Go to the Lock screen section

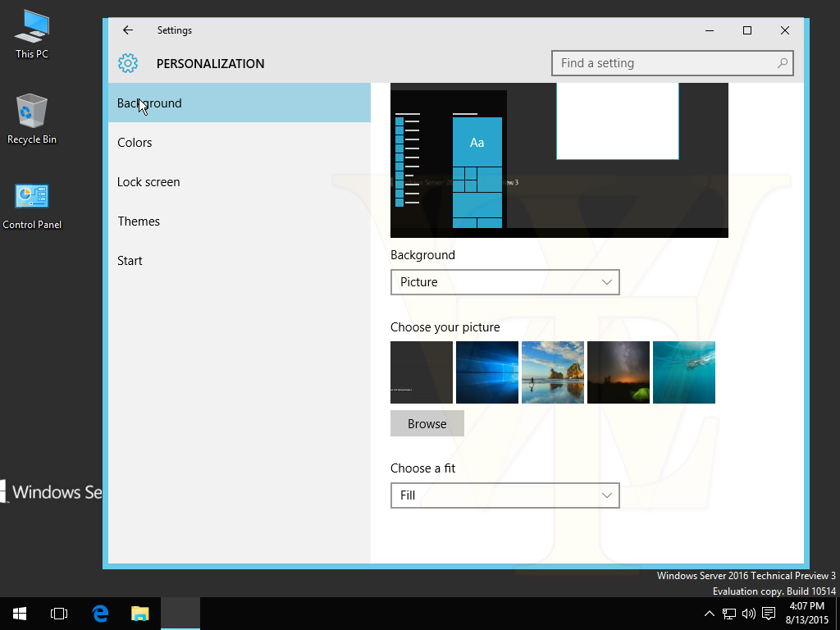tap(148, 182)
